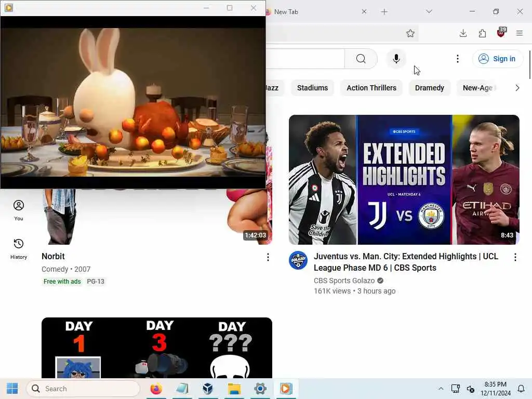The height and width of the screenshot is (399, 532).
Task: Click the uBlock shield extension icon
Action: [501, 33]
